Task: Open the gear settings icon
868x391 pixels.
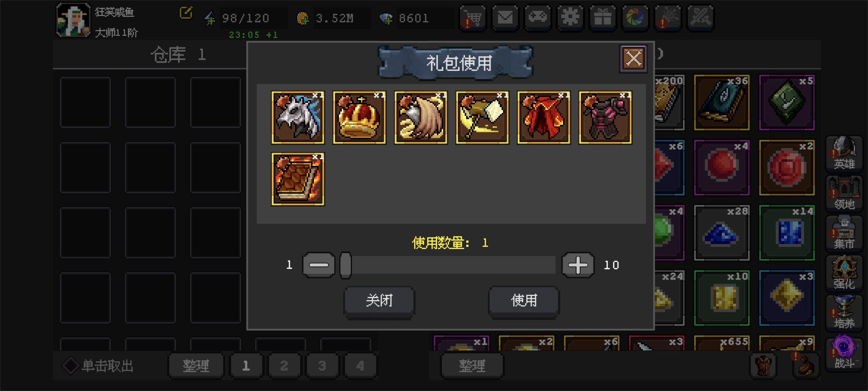Action: (570, 18)
